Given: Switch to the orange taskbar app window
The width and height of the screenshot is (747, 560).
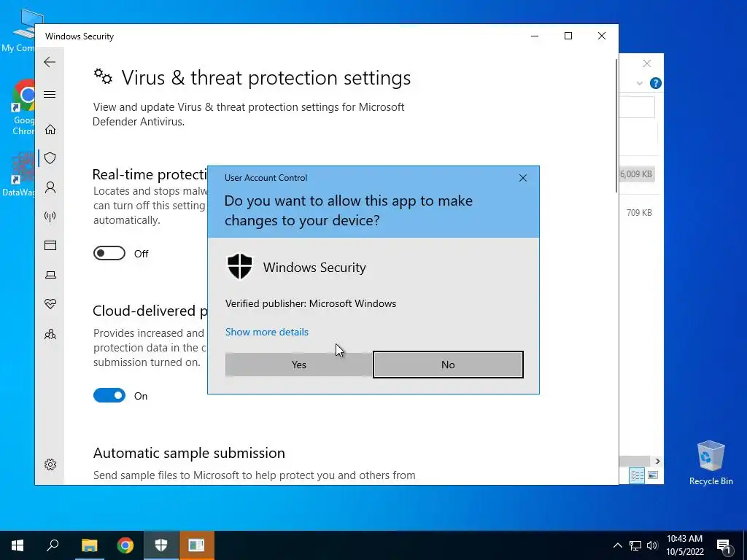Looking at the screenshot, I should point(196,545).
